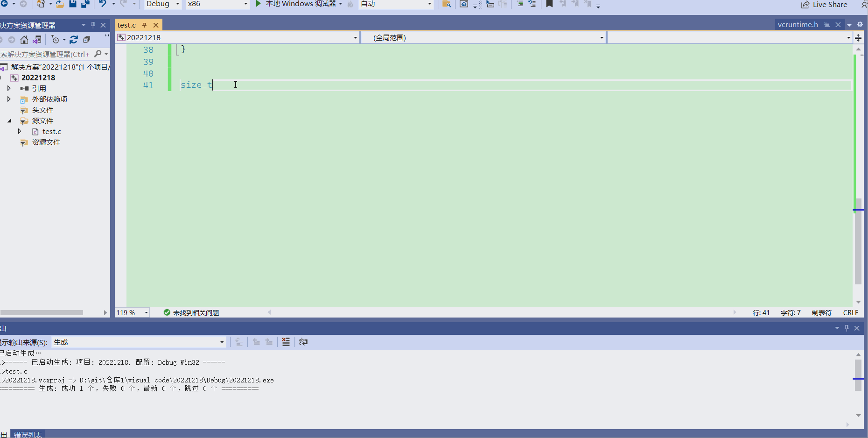Open the Debug configuration dropdown
The width and height of the screenshot is (868, 438).
pos(163,4)
